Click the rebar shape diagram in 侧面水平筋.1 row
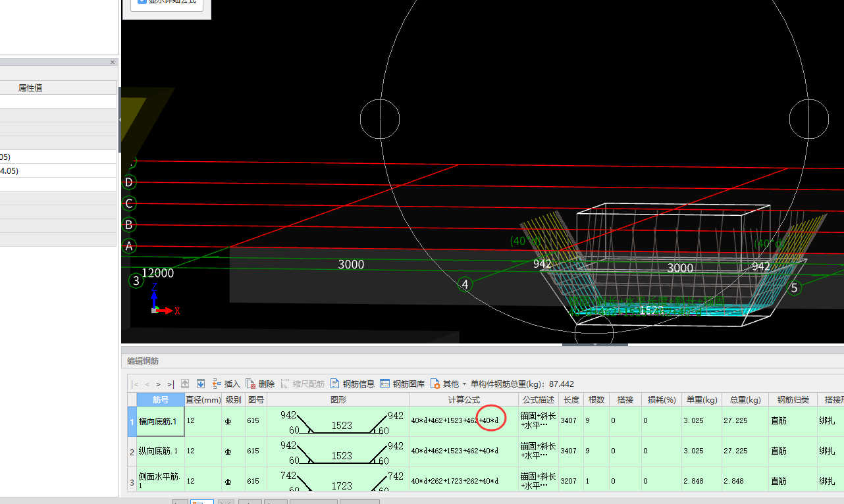 (338, 480)
